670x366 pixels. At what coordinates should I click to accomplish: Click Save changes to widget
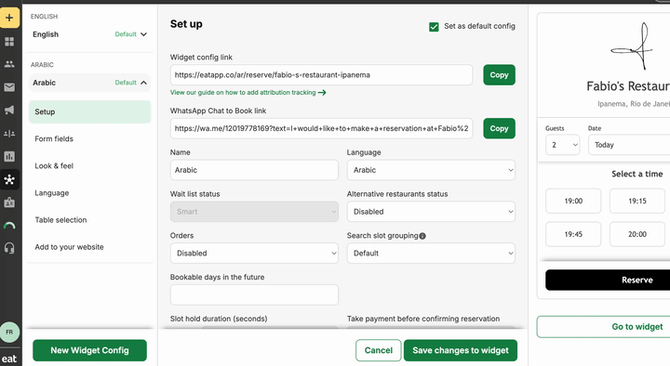pos(460,350)
